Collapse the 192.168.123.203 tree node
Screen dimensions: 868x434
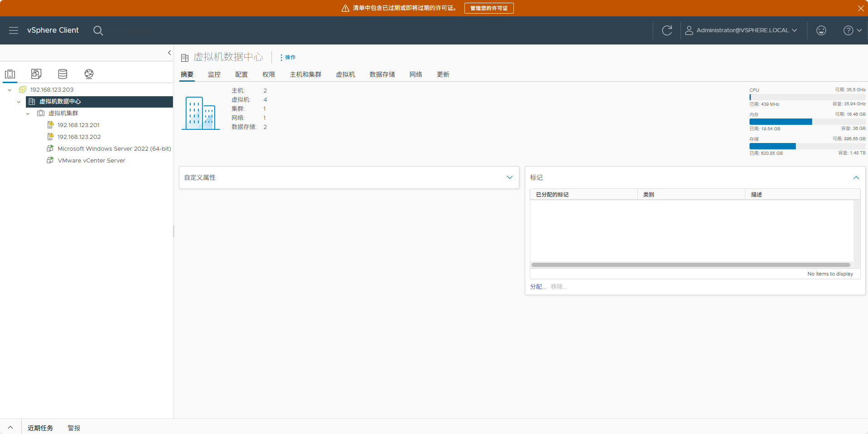point(10,90)
